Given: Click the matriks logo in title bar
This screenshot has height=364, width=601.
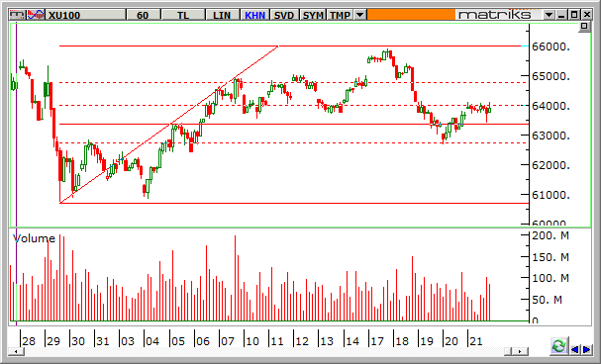Looking at the screenshot, I should click(x=494, y=15).
